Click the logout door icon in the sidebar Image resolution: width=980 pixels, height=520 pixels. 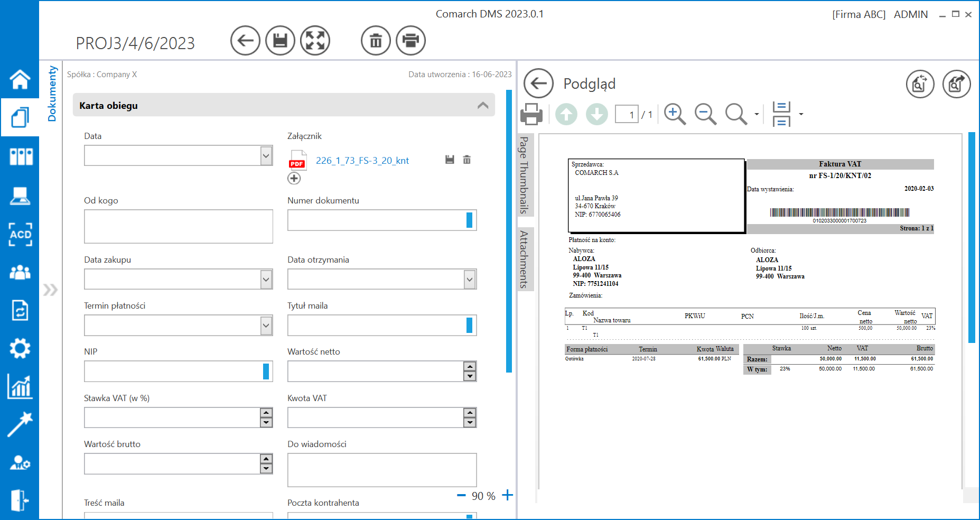[x=20, y=500]
